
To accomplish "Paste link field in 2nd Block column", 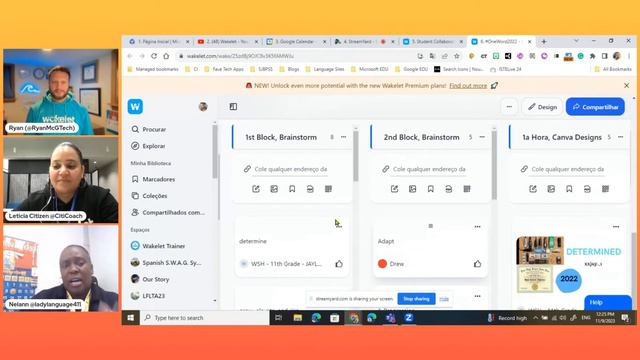I will coord(429,169).
